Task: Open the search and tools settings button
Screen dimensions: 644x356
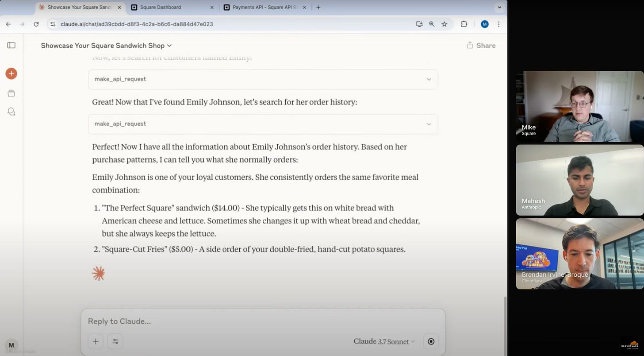Action: coord(115,341)
